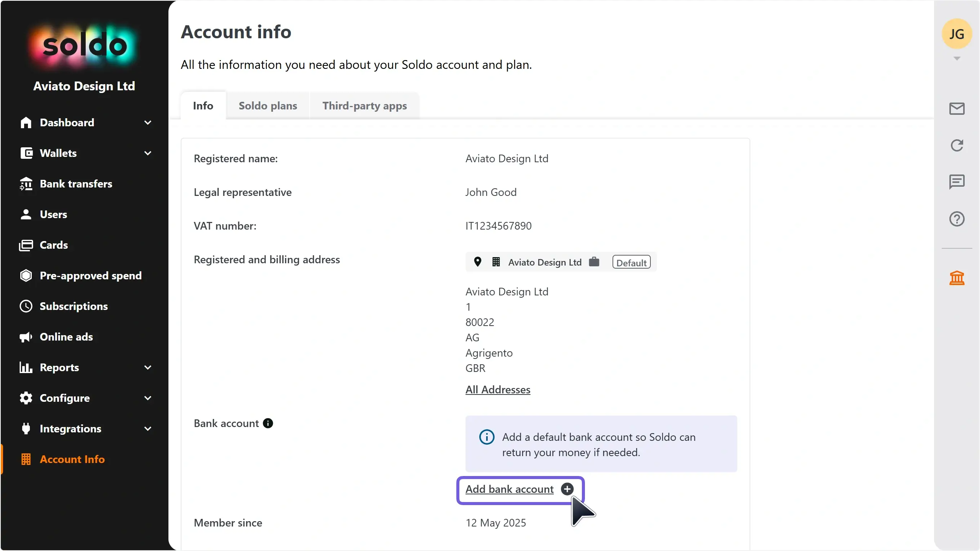
Task: Click the Agrigento address line
Action: click(489, 353)
